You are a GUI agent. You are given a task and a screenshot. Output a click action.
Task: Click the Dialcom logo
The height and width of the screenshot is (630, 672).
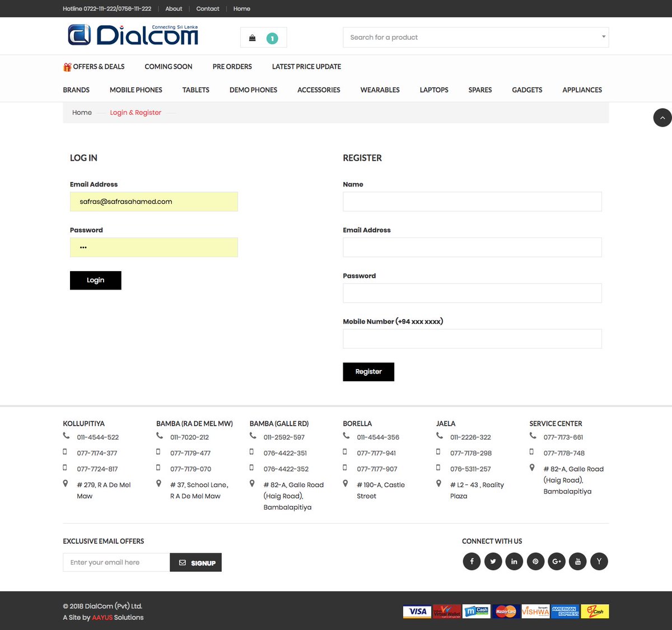click(x=133, y=35)
